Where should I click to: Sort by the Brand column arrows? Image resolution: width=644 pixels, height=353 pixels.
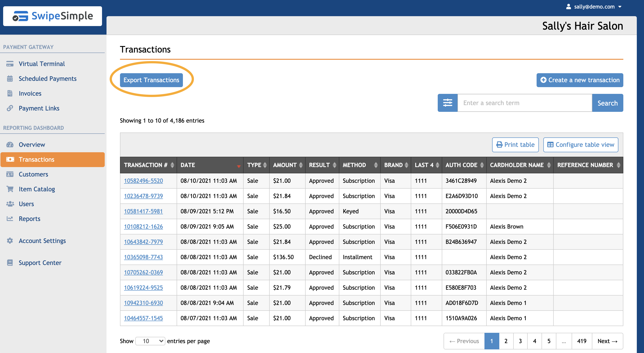click(406, 165)
